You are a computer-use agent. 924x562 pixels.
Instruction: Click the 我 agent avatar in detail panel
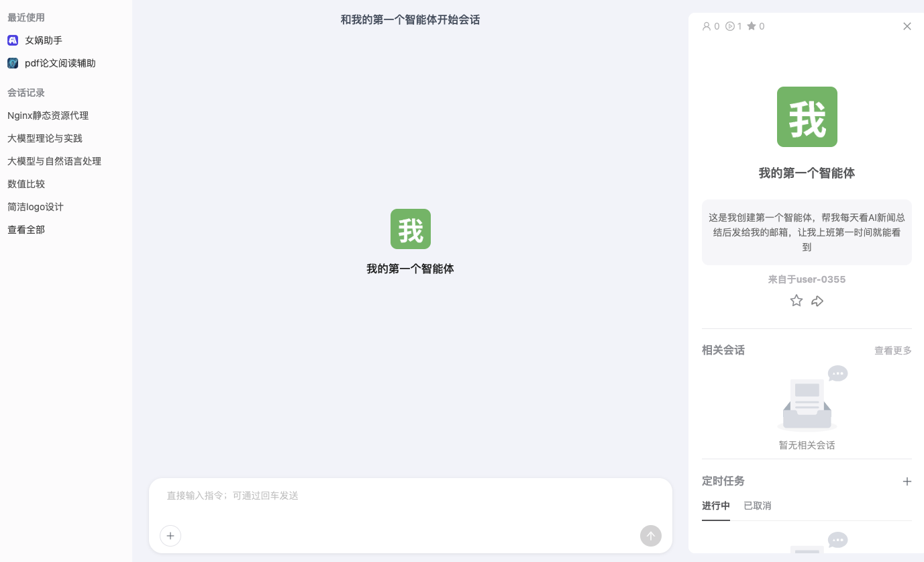click(807, 117)
